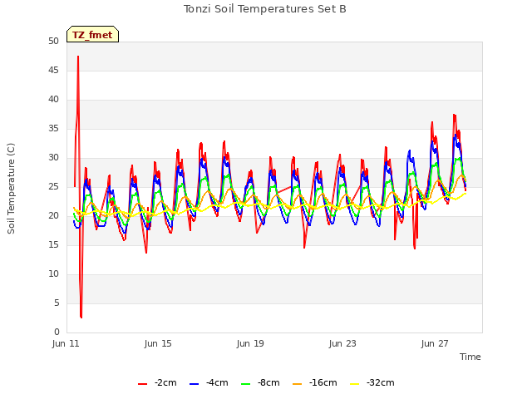Screen dimensions: 532x399
Task: Click the Time axis label
Action: [470, 357]
